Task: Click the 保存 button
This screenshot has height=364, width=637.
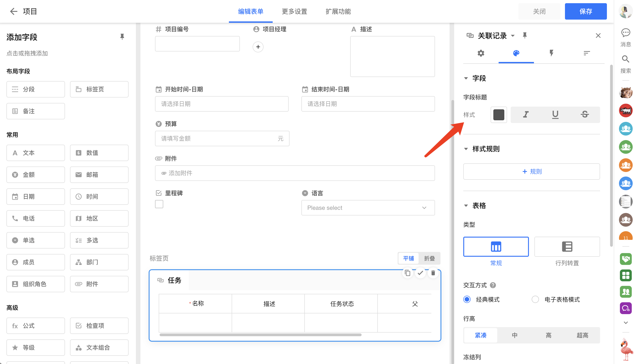Action: pyautogui.click(x=585, y=11)
